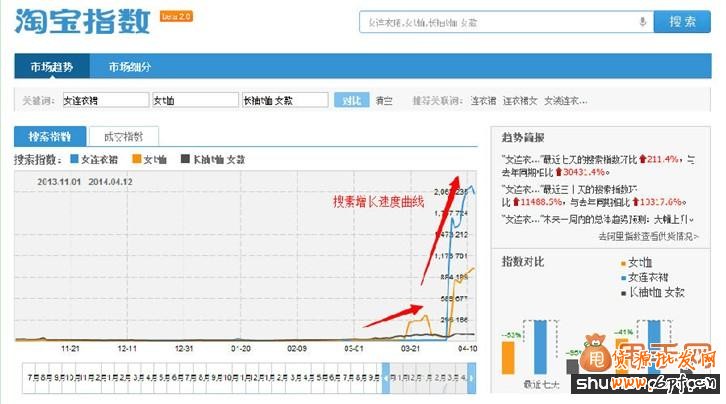The height and width of the screenshot is (404, 726).
Task: Toggle orange 女t恤 legend swatch
Action: [136, 159]
